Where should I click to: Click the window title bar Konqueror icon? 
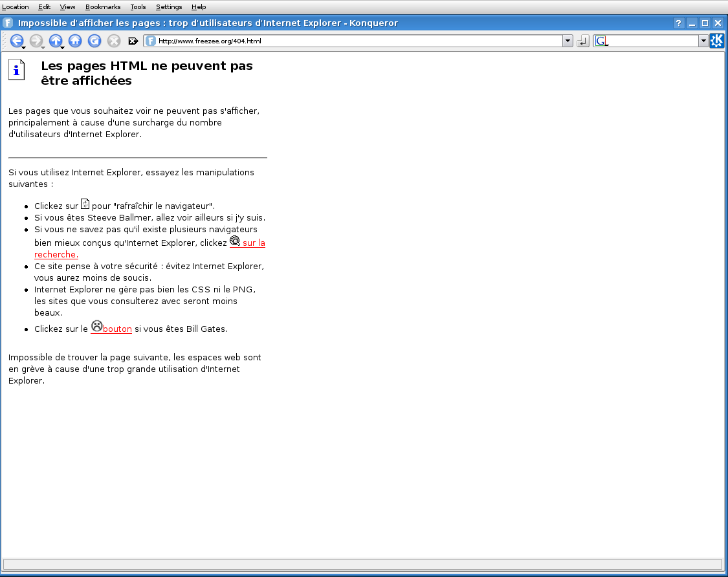tap(7, 23)
